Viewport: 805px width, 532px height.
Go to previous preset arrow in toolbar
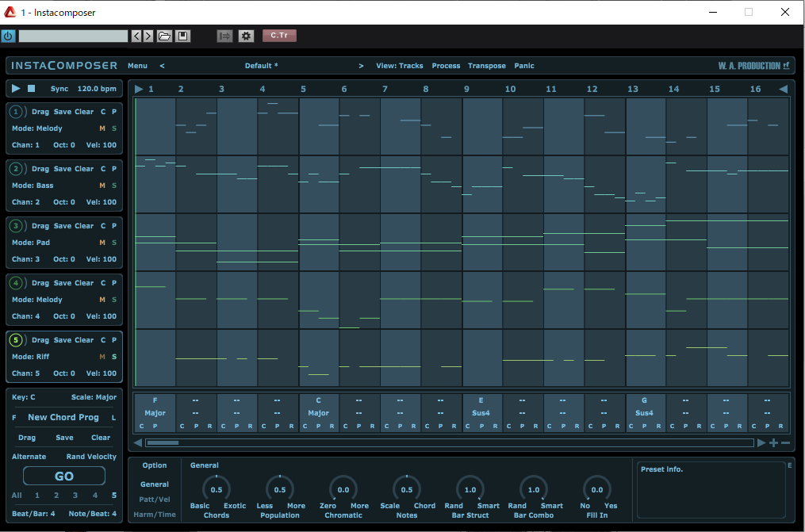pyautogui.click(x=136, y=36)
